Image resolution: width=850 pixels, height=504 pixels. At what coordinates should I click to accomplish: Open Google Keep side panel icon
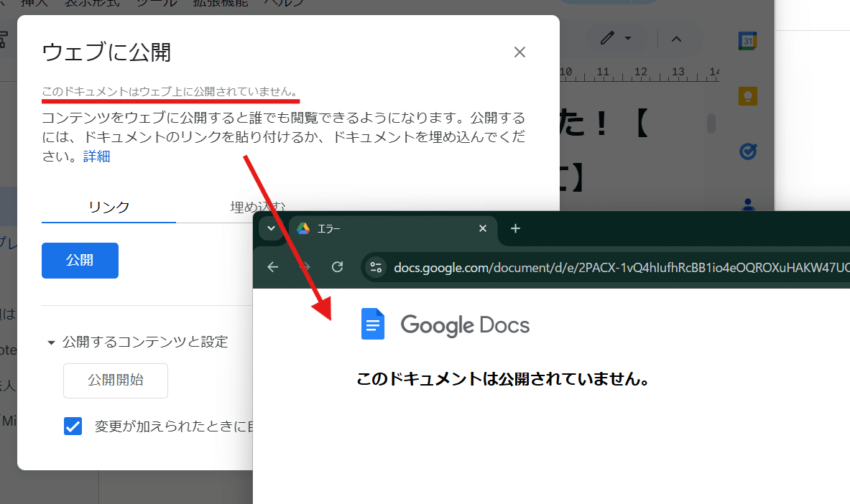[748, 96]
